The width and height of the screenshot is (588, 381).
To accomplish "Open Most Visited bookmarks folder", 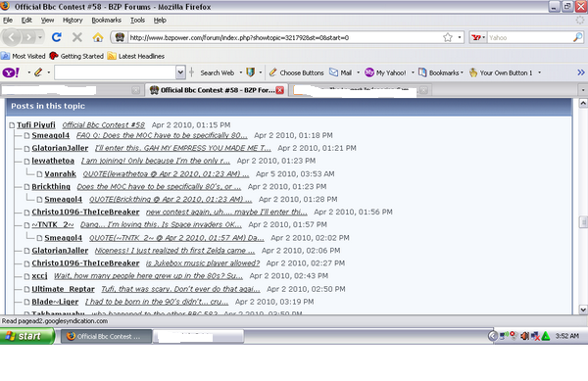I will 24,56.
